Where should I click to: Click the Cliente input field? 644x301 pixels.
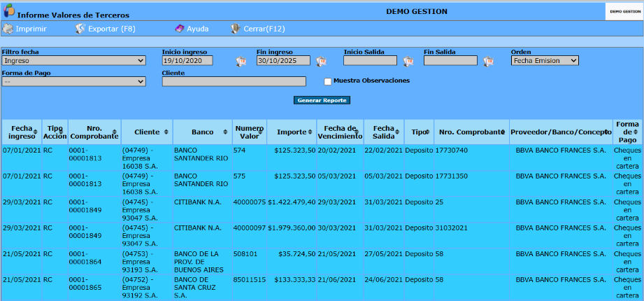pos(234,81)
